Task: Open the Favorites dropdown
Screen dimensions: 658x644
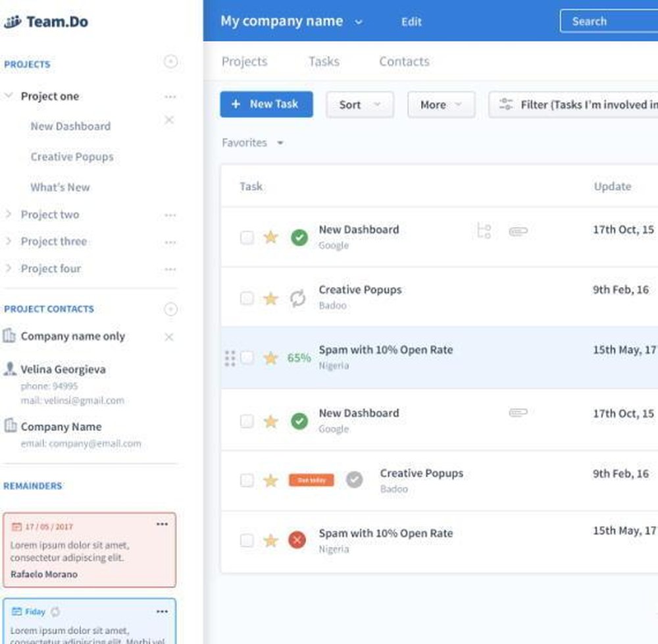Action: [253, 143]
